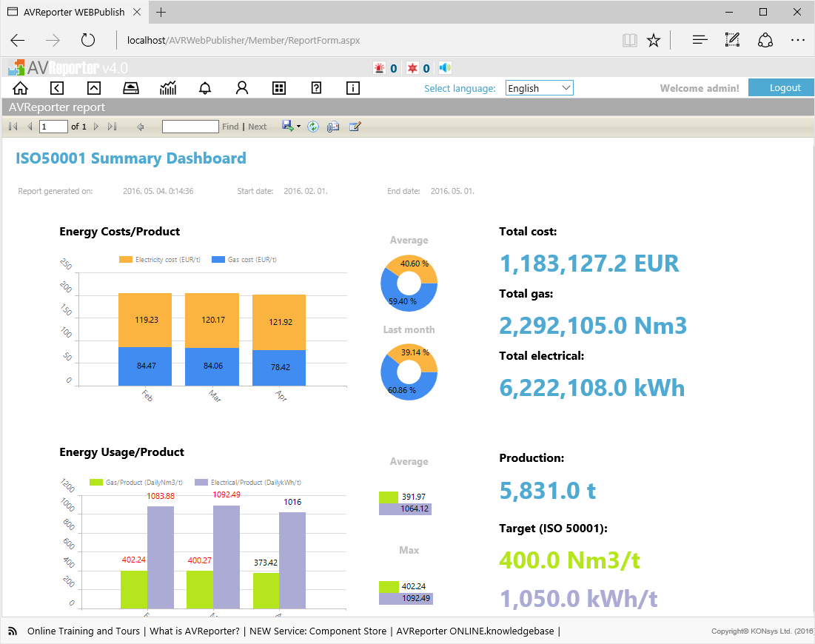The image size is (815, 644).
Task: Click the Find link in report toolbar
Action: tap(230, 127)
